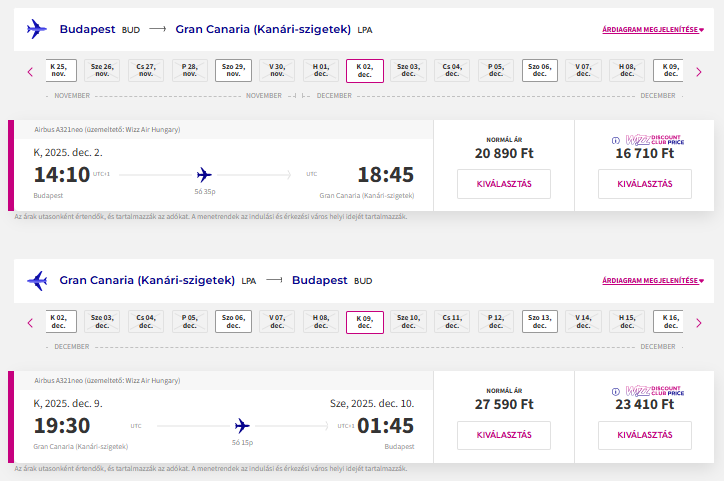Select return date Szo 13, dec.

[x=540, y=321]
